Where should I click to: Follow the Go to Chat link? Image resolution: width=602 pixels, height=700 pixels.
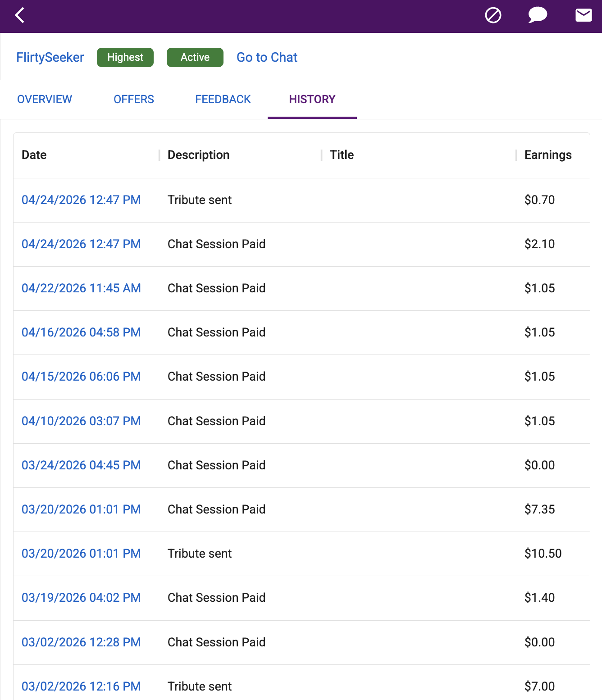click(x=267, y=57)
